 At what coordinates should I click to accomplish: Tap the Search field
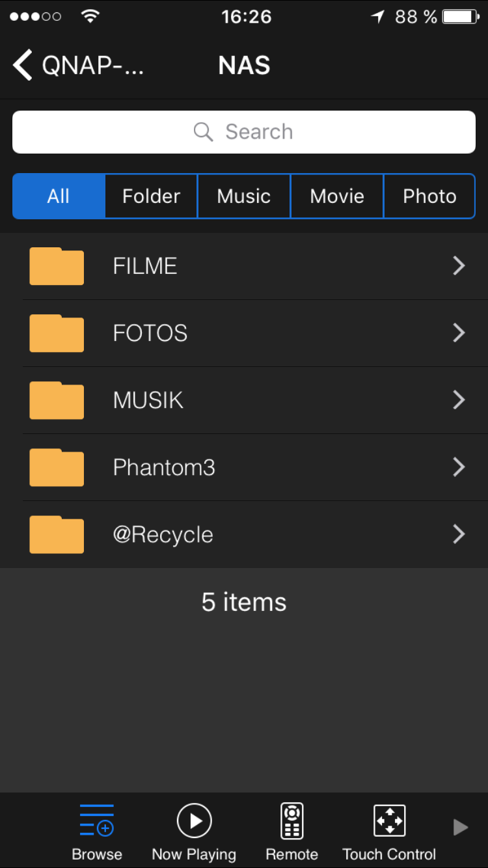tap(244, 132)
